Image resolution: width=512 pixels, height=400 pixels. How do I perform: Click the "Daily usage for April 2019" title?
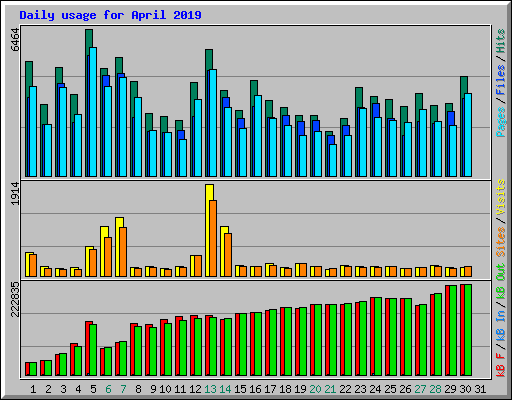point(110,15)
